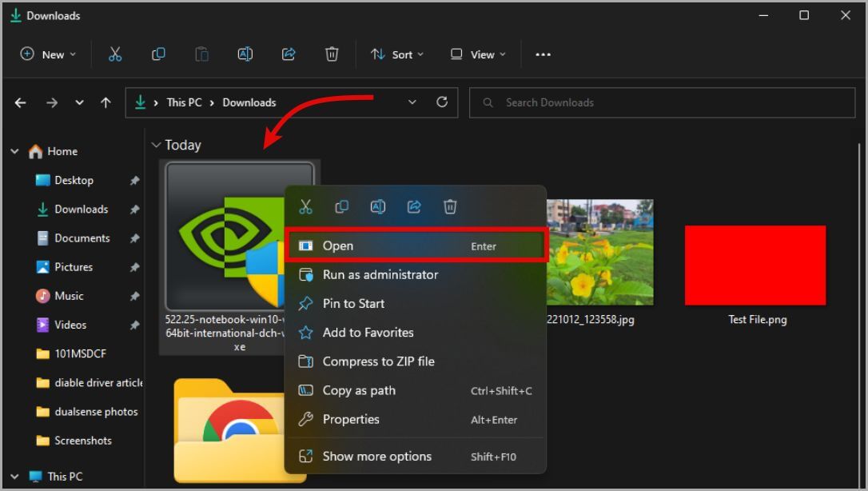
Task: Click the Delete trash icon in the toolbar
Action: (332, 54)
